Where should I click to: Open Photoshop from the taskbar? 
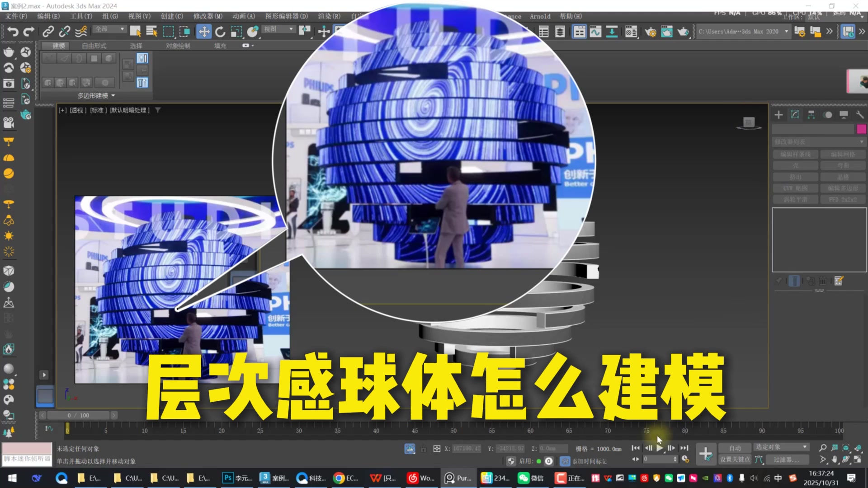point(228,478)
